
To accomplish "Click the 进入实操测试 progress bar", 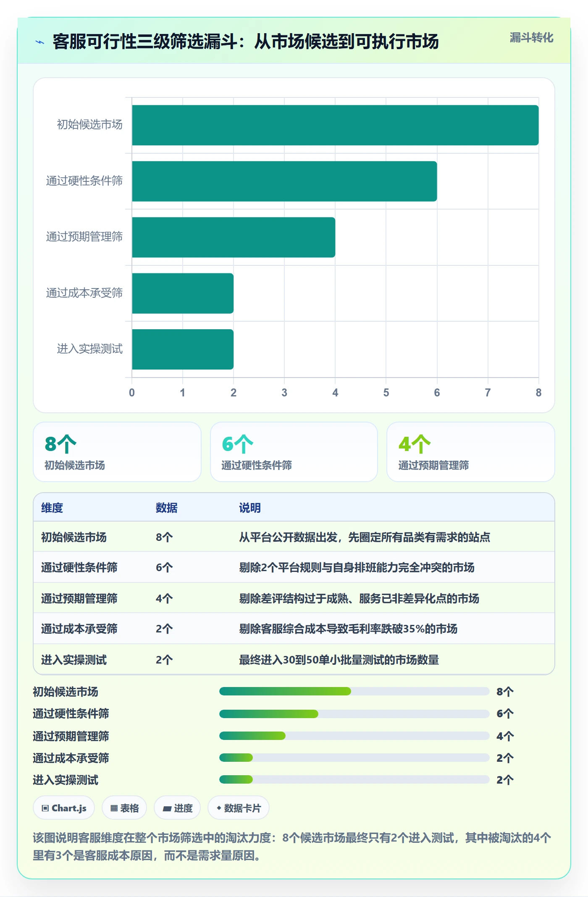I will 354,779.
